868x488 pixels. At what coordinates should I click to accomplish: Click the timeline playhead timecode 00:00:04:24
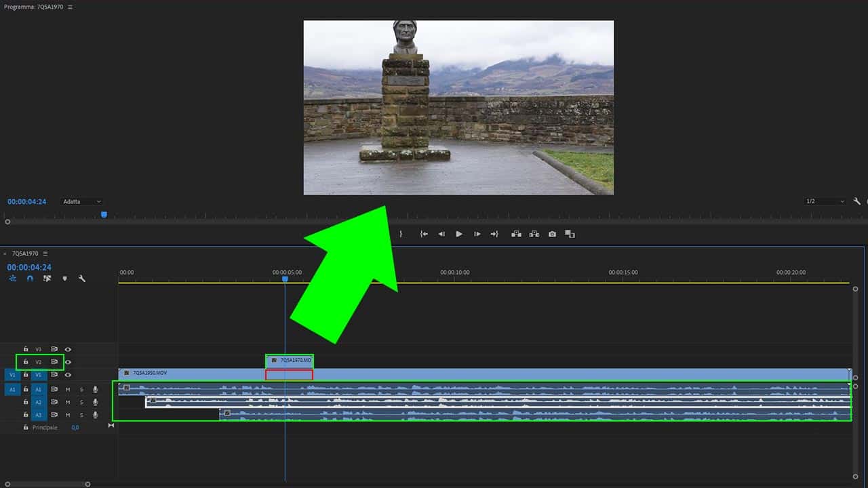tap(29, 268)
